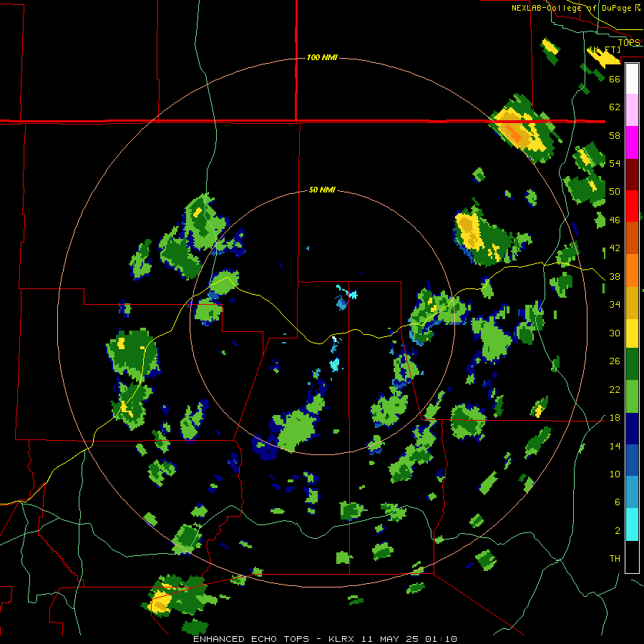
Task: Click the legend value "14"
Action: coord(615,446)
